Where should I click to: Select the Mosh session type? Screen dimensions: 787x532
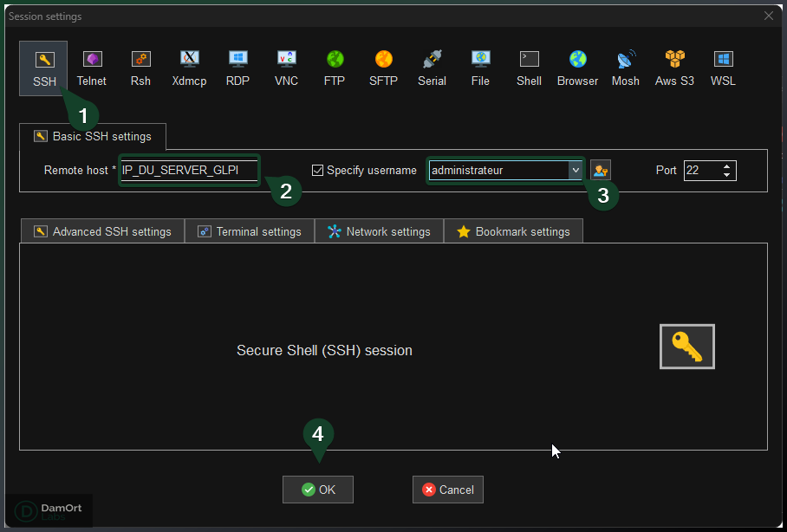625,68
